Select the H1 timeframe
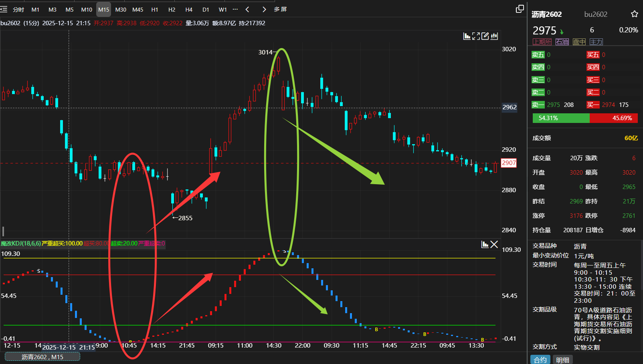 (155, 10)
